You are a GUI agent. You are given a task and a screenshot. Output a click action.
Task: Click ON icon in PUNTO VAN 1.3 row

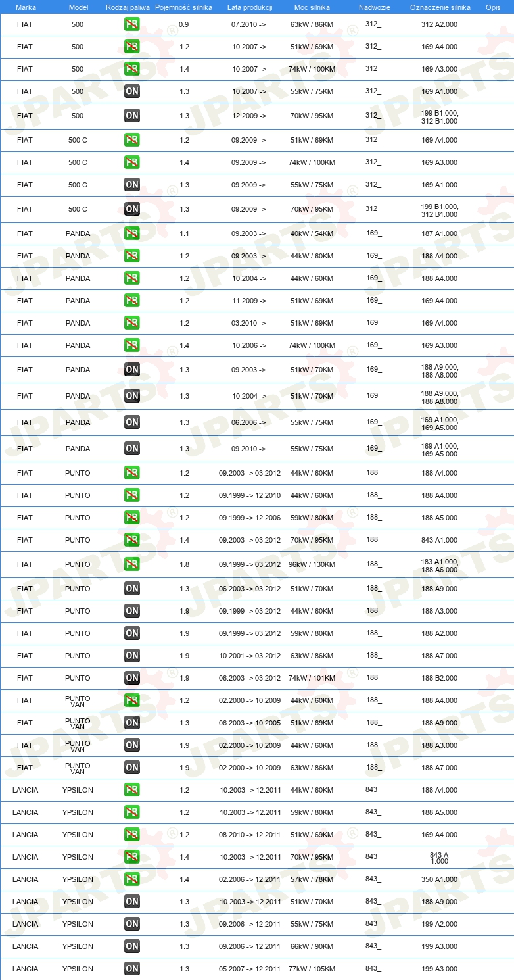tap(132, 723)
